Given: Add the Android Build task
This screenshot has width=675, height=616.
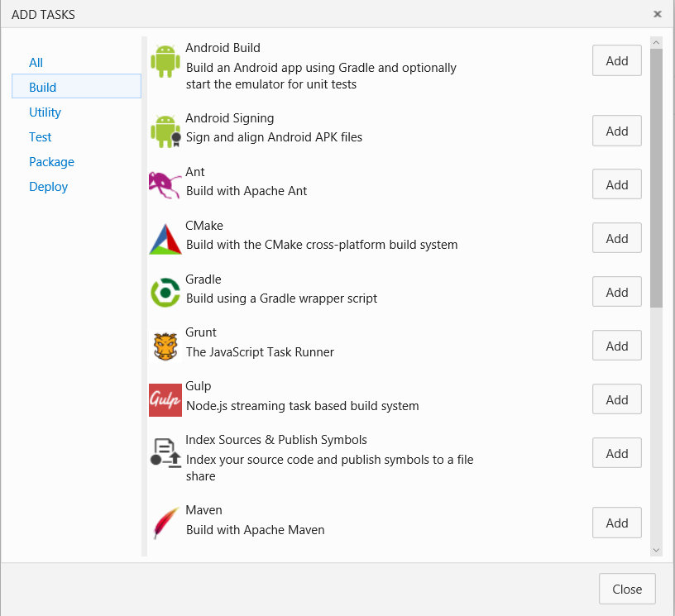Looking at the screenshot, I should point(616,61).
